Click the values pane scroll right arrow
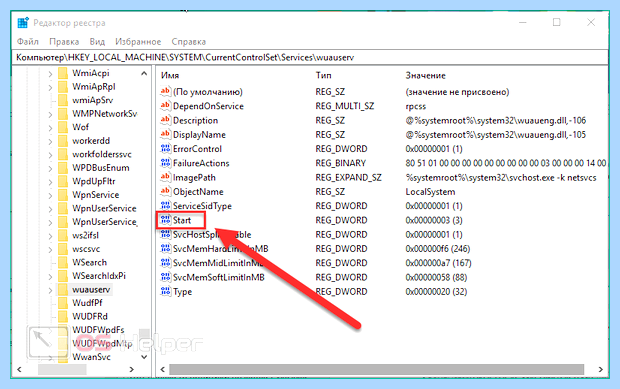 coord(600,369)
